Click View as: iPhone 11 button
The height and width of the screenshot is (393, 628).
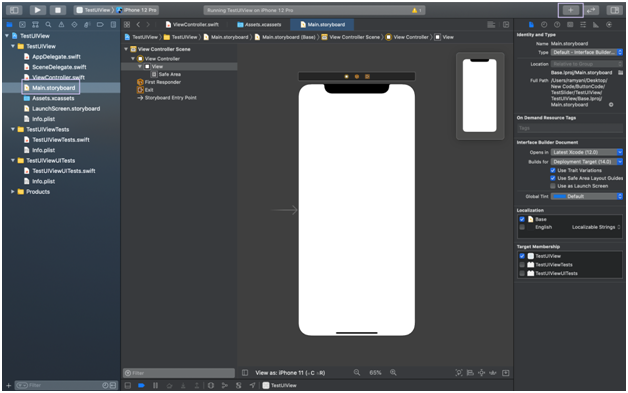pos(290,373)
